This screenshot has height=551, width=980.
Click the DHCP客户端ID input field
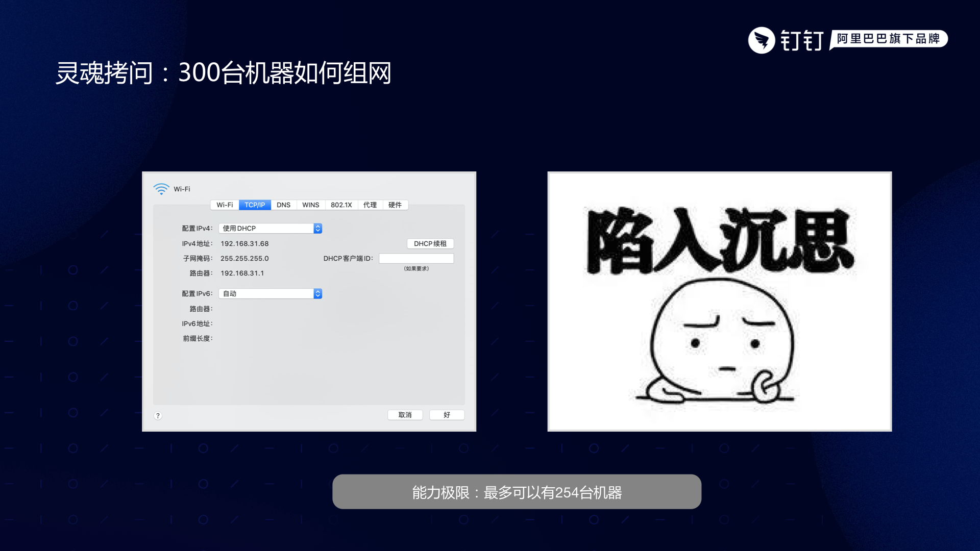click(x=416, y=259)
